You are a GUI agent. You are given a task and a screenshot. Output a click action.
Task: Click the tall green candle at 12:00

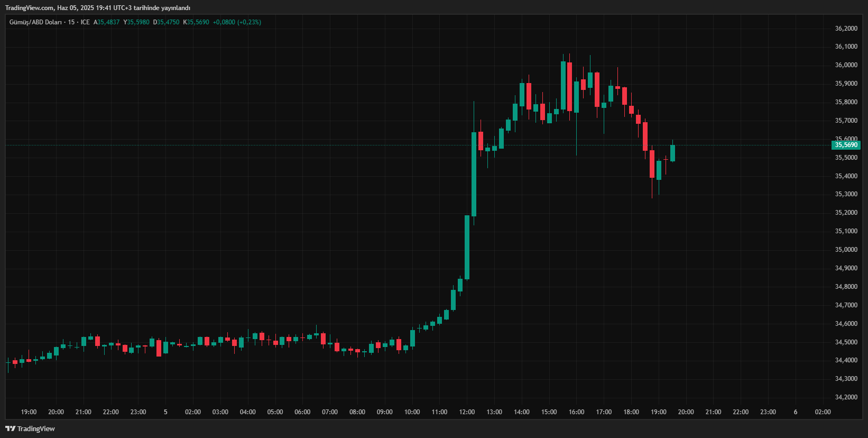[467, 248]
